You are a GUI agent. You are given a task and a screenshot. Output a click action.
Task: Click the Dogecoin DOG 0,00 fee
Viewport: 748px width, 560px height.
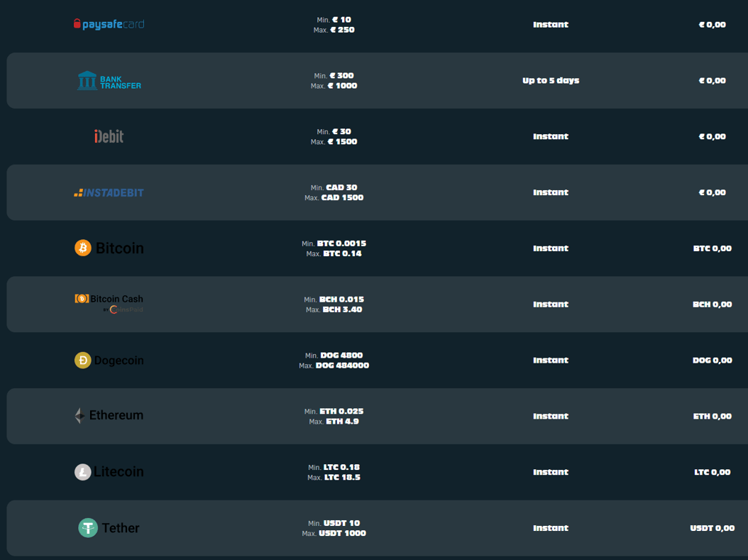point(713,360)
